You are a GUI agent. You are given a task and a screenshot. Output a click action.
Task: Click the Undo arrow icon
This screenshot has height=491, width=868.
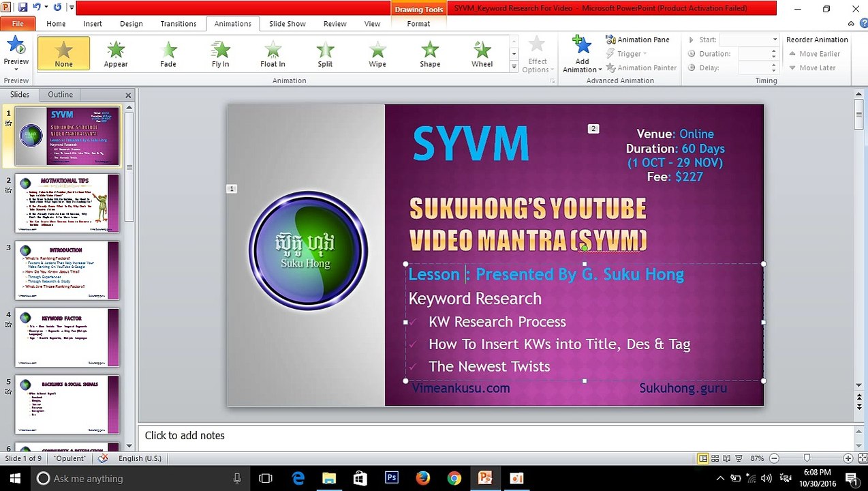point(37,8)
